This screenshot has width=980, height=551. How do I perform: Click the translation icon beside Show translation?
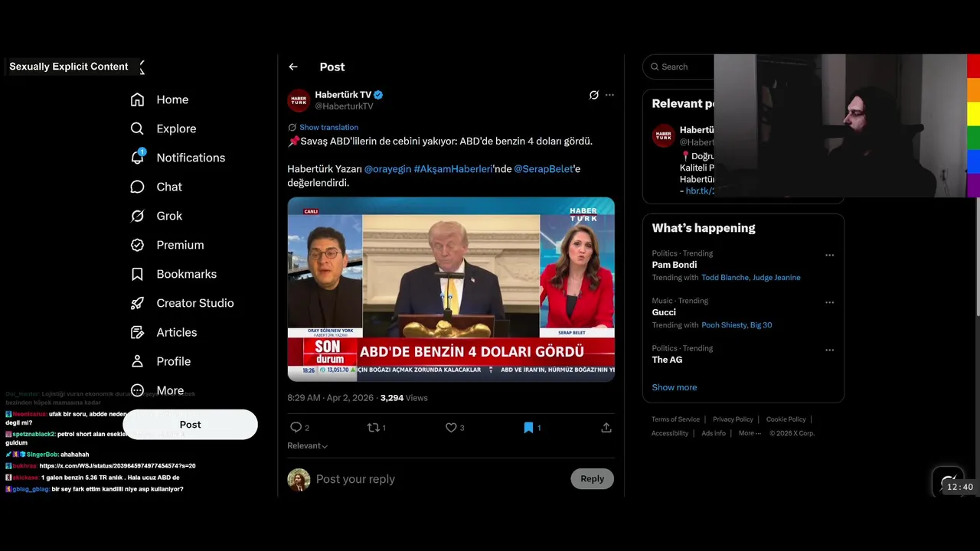coord(292,127)
